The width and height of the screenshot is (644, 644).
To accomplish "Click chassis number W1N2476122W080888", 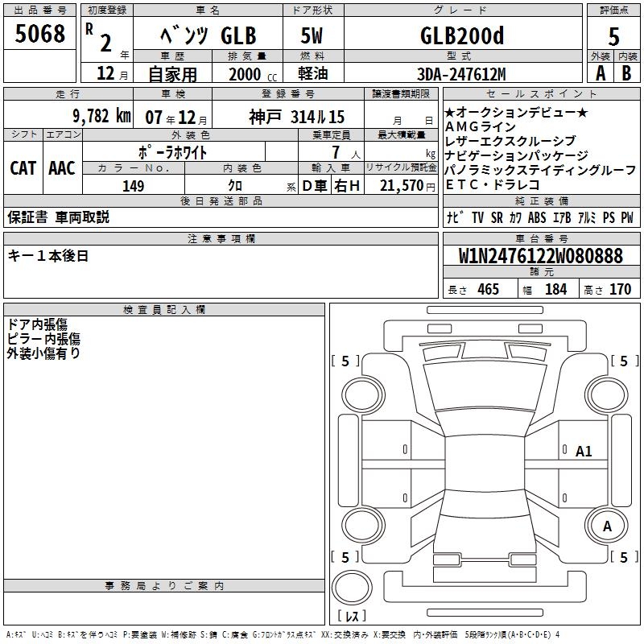I will tap(540, 256).
